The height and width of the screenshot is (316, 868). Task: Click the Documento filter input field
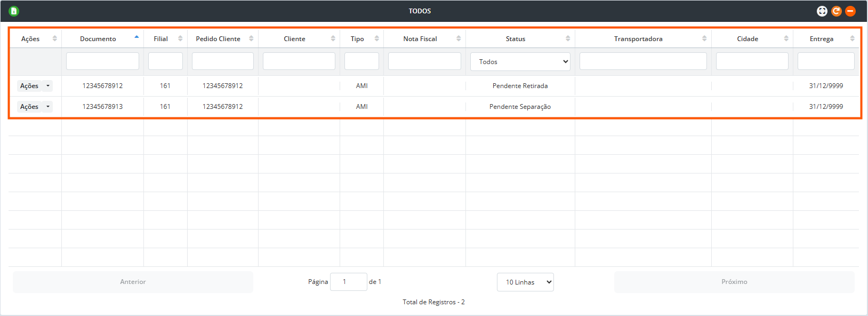point(102,61)
